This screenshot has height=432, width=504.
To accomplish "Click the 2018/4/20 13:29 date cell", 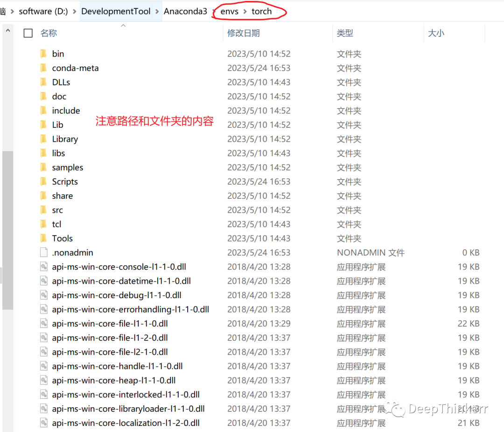I will (x=259, y=323).
